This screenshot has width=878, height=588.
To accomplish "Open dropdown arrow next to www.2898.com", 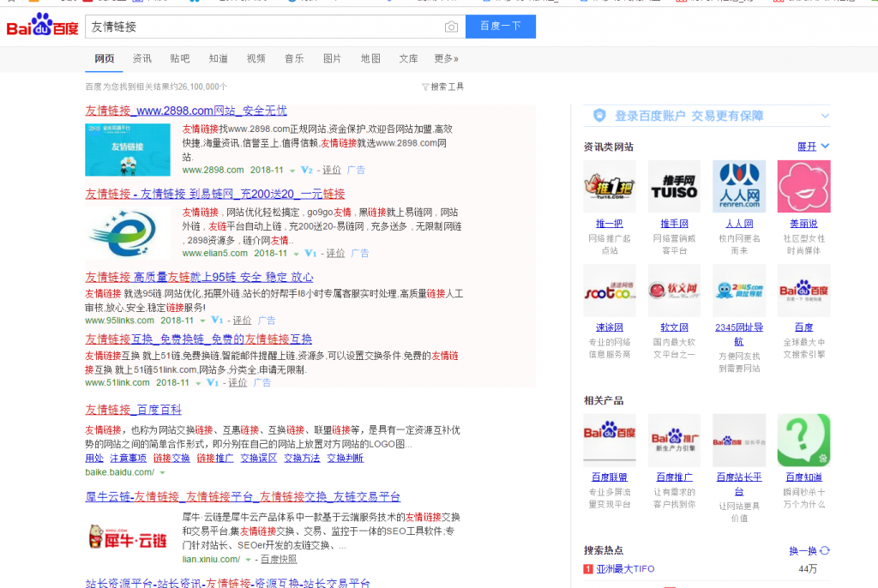I will (292, 171).
